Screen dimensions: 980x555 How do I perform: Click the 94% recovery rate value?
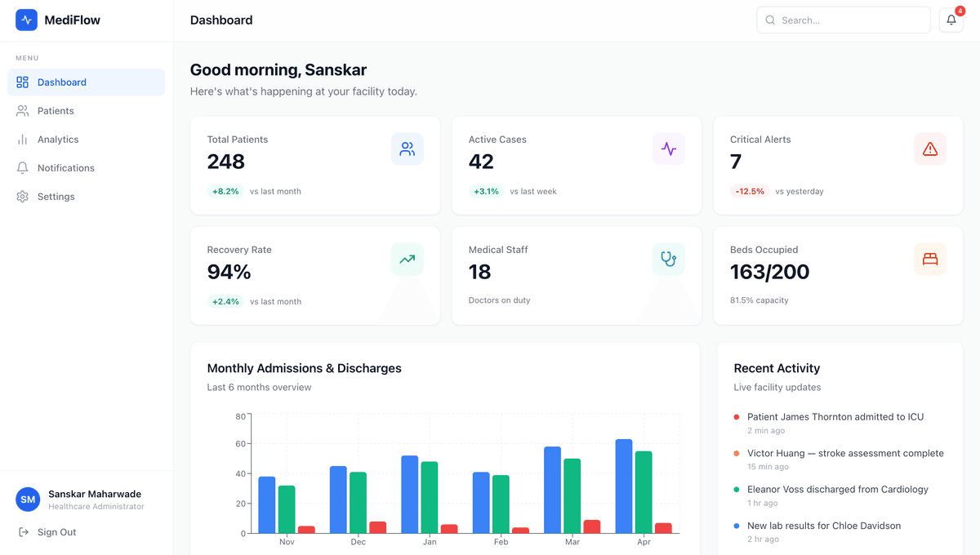(x=229, y=272)
